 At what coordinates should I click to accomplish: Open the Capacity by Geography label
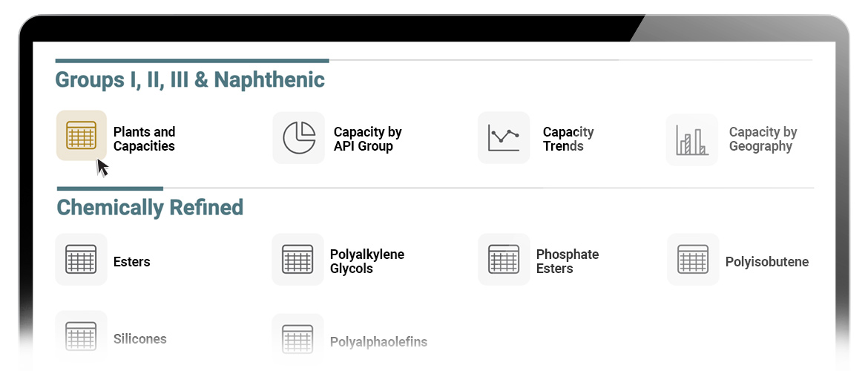(763, 139)
